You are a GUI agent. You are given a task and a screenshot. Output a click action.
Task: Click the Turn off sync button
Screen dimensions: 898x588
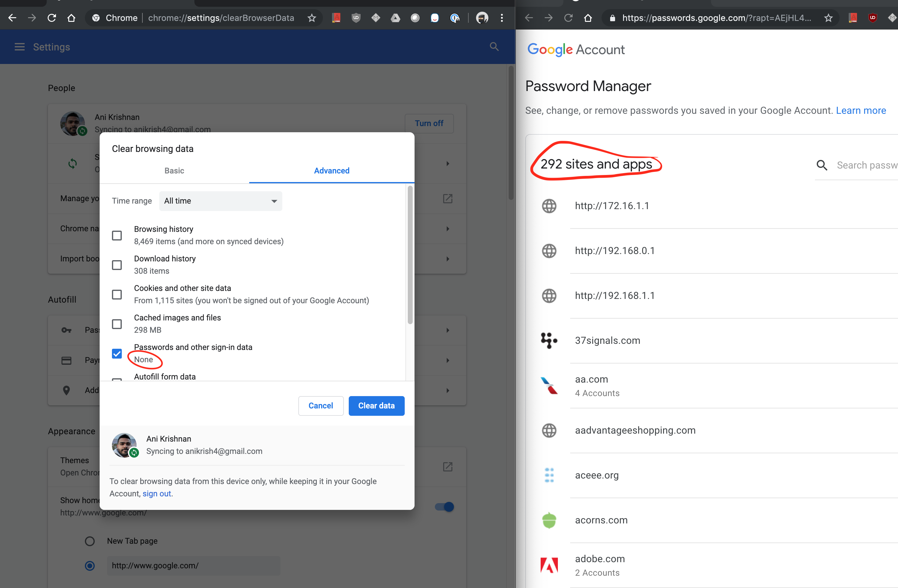point(429,123)
